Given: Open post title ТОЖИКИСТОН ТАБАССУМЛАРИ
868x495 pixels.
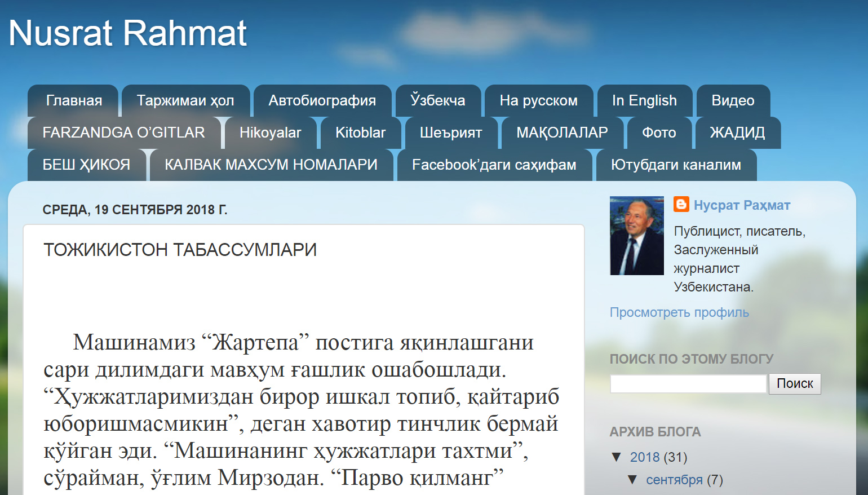Looking at the screenshot, I should click(x=180, y=250).
